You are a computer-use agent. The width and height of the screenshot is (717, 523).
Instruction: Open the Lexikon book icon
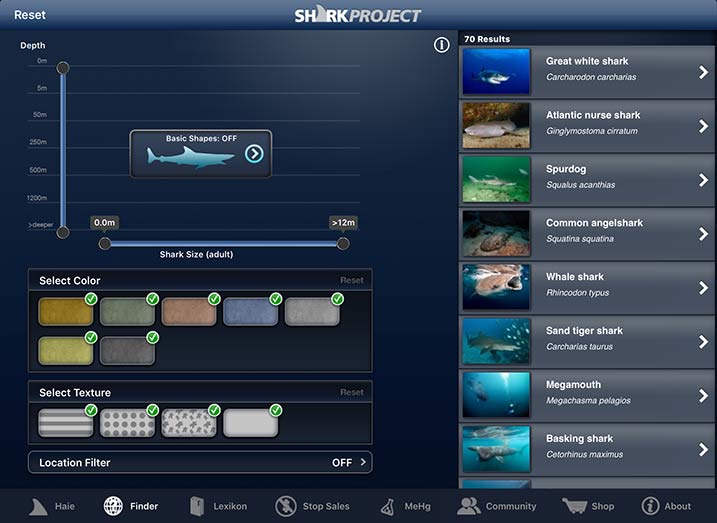(x=198, y=506)
